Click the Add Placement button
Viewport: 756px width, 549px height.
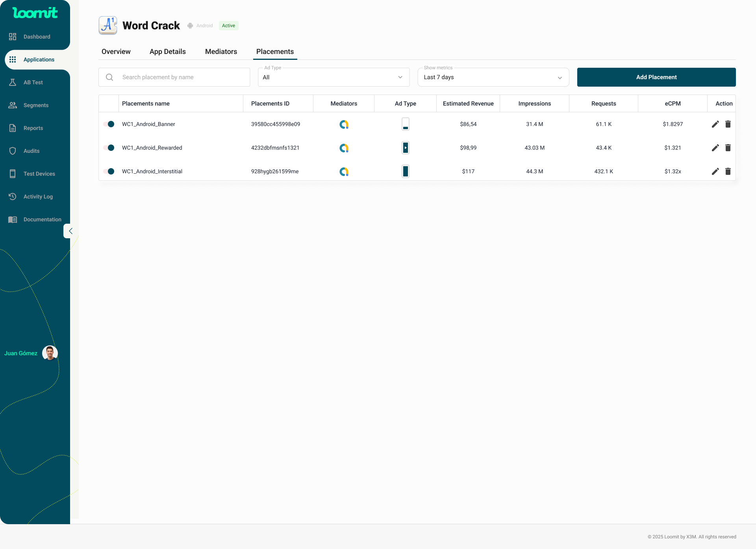coord(656,77)
